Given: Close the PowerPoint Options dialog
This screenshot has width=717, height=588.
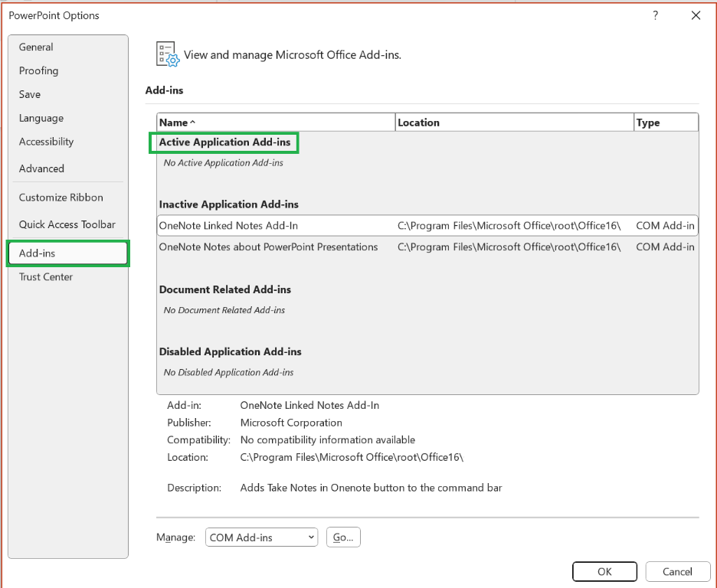Looking at the screenshot, I should pyautogui.click(x=696, y=15).
